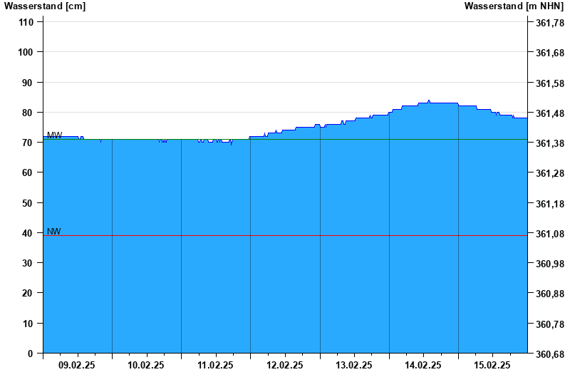Click the 360,88 value on right axis
Screen dimensions: 570x392
pos(550,294)
